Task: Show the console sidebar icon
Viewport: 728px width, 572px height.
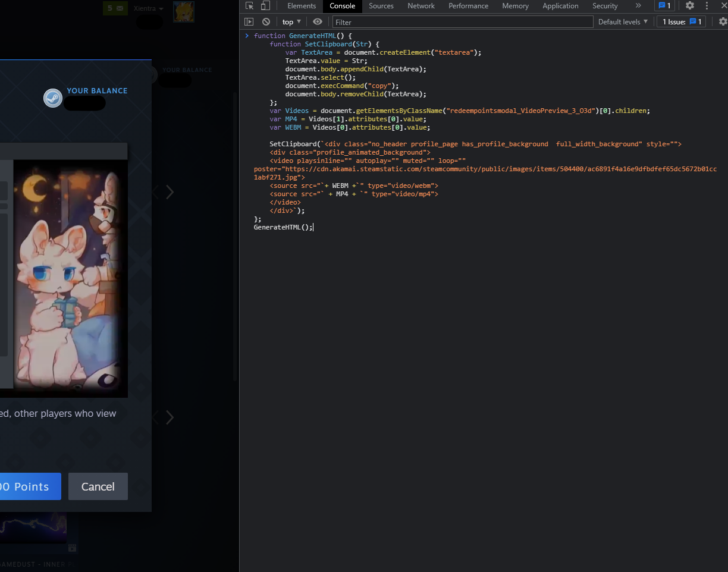Action: 249,21
